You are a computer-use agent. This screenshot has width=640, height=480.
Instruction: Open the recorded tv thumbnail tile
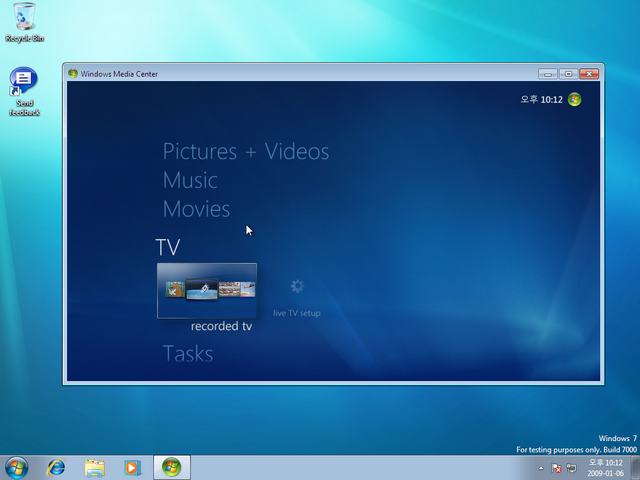click(x=207, y=291)
